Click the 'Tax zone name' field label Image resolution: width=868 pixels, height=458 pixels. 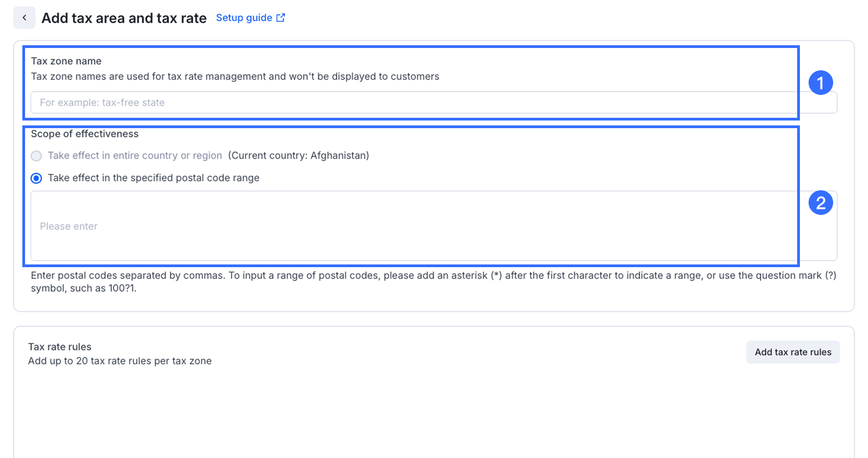(x=66, y=61)
